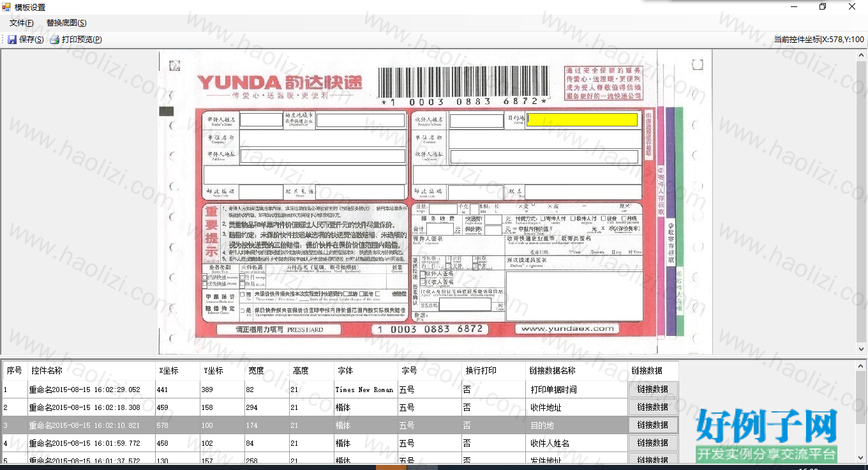This screenshot has height=470, width=868.
Task: Select the 寄件人姓名 text box on the waybill
Action: pyautogui.click(x=261, y=119)
